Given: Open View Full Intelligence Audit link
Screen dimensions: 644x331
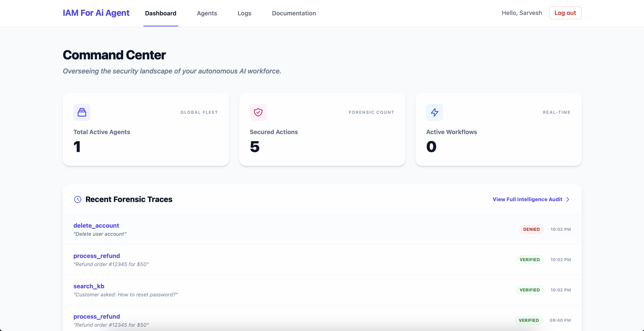Looking at the screenshot, I should 527,199.
